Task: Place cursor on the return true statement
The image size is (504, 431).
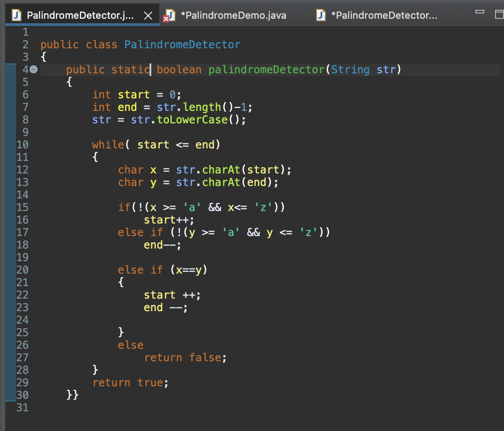Action: [x=130, y=382]
